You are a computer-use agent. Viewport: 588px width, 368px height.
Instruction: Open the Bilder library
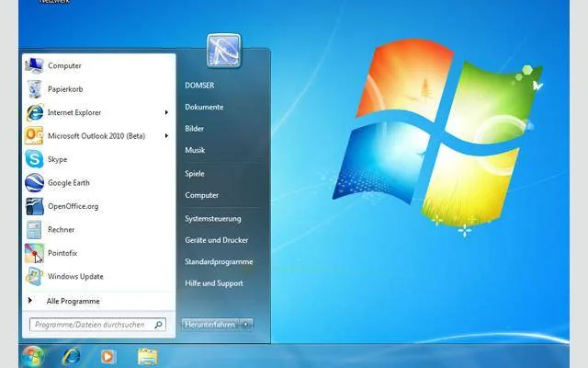tap(194, 129)
